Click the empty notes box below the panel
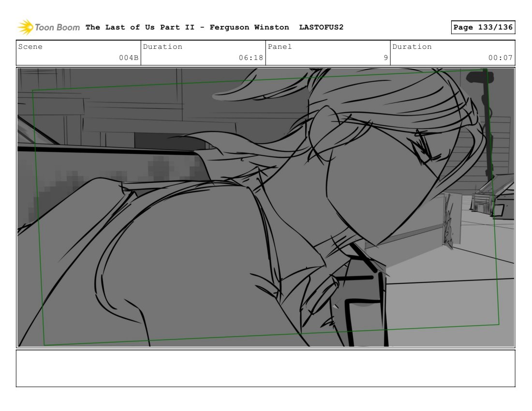The width and height of the screenshot is (532, 411). 266,368
